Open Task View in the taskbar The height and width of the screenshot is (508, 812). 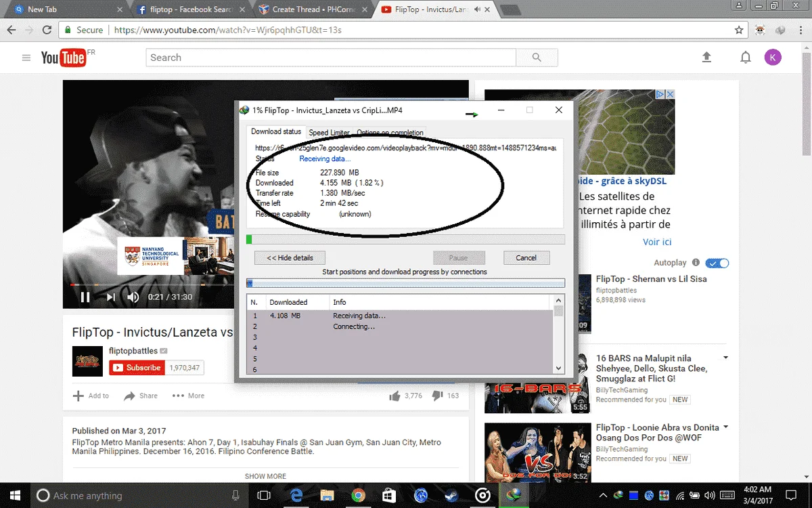pyautogui.click(x=264, y=495)
